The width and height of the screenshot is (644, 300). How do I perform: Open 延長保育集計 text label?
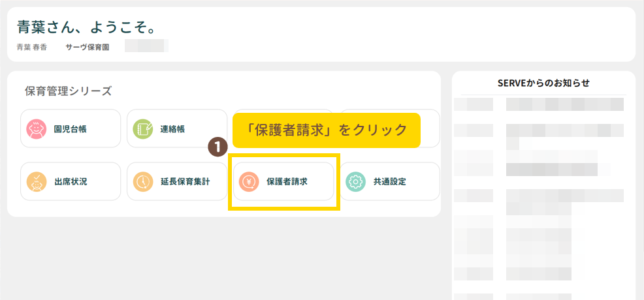[185, 181]
